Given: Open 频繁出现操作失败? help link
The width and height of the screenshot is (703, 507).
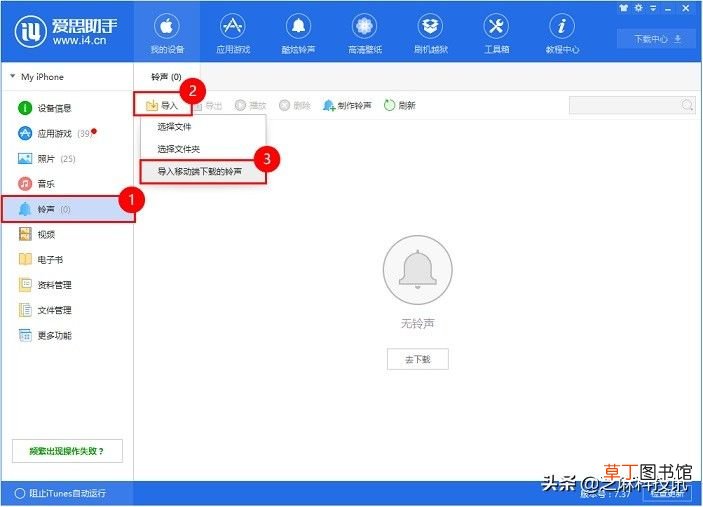Looking at the screenshot, I should click(x=67, y=451).
